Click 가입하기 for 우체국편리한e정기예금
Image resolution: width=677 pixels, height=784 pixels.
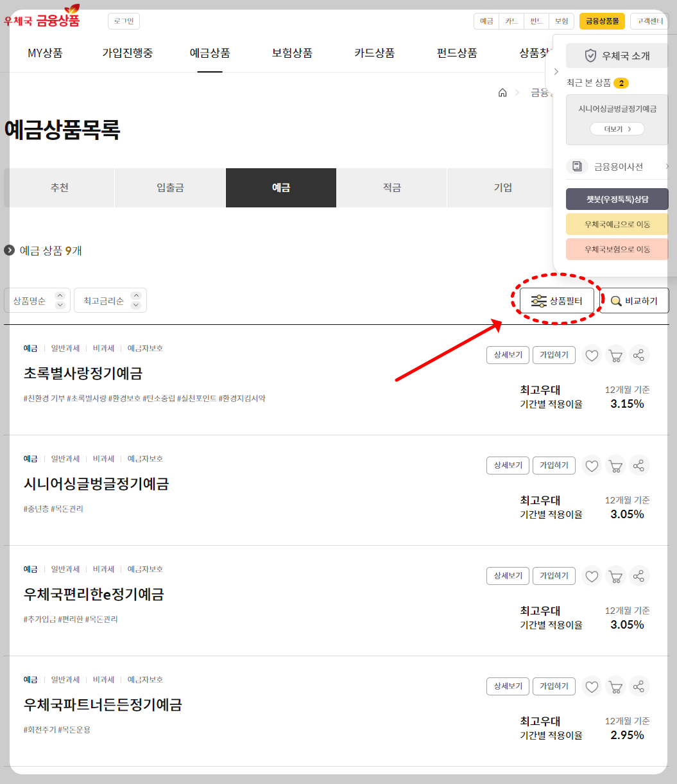click(554, 576)
